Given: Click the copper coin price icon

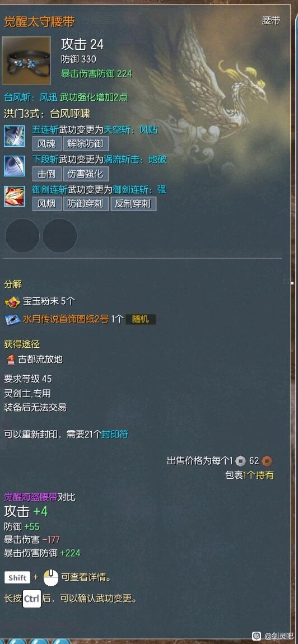Looking at the screenshot, I should (267, 461).
